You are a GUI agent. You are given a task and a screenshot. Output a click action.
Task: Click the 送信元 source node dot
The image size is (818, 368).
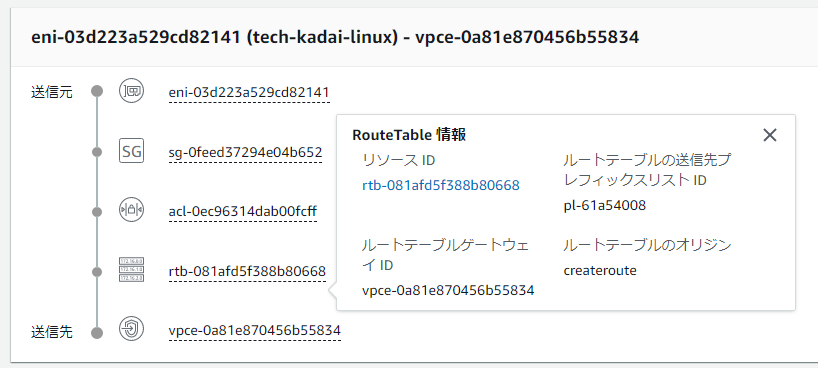pos(97,91)
